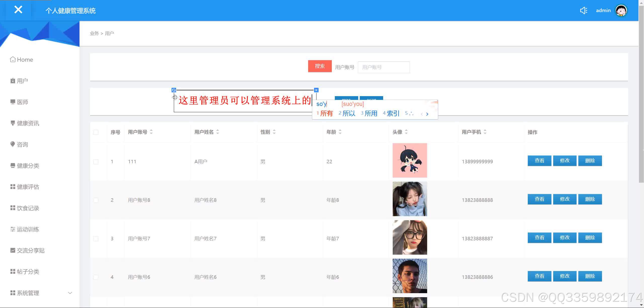644x308 pixels.
Task: Check the box for row 1 user 111
Action: (96, 162)
